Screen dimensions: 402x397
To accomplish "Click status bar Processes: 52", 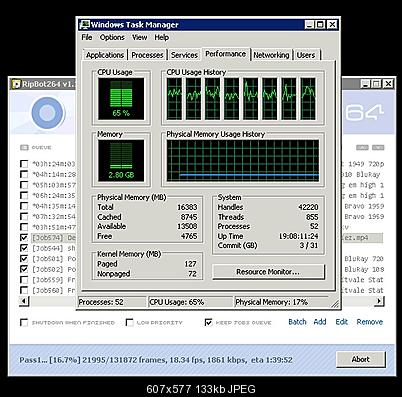I will pos(112,302).
